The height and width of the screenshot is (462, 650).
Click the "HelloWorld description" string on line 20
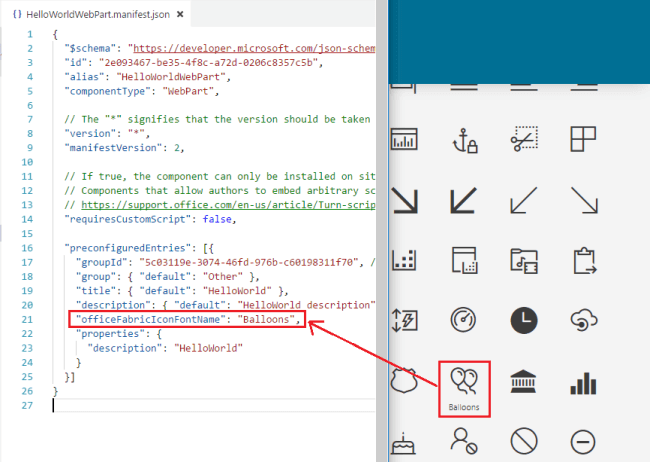pyautogui.click(x=306, y=305)
